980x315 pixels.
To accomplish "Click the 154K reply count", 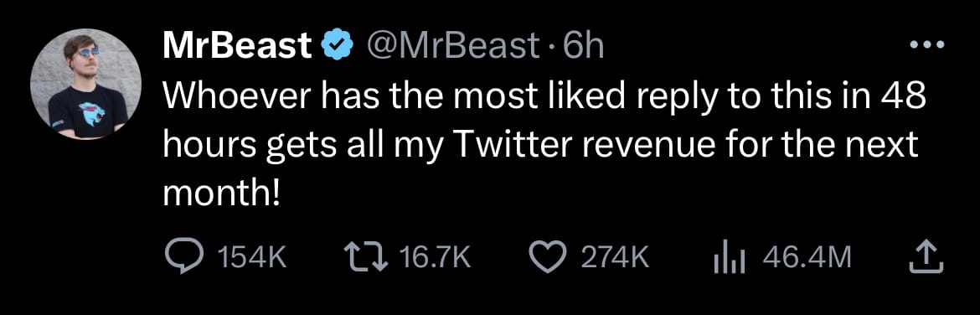I will click(251, 257).
